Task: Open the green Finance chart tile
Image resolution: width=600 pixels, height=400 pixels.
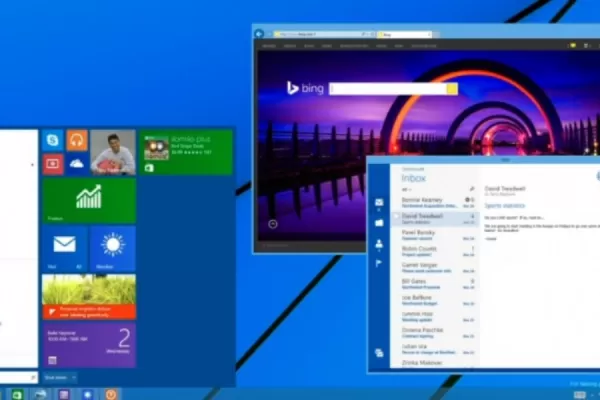Action: pyautogui.click(x=89, y=200)
